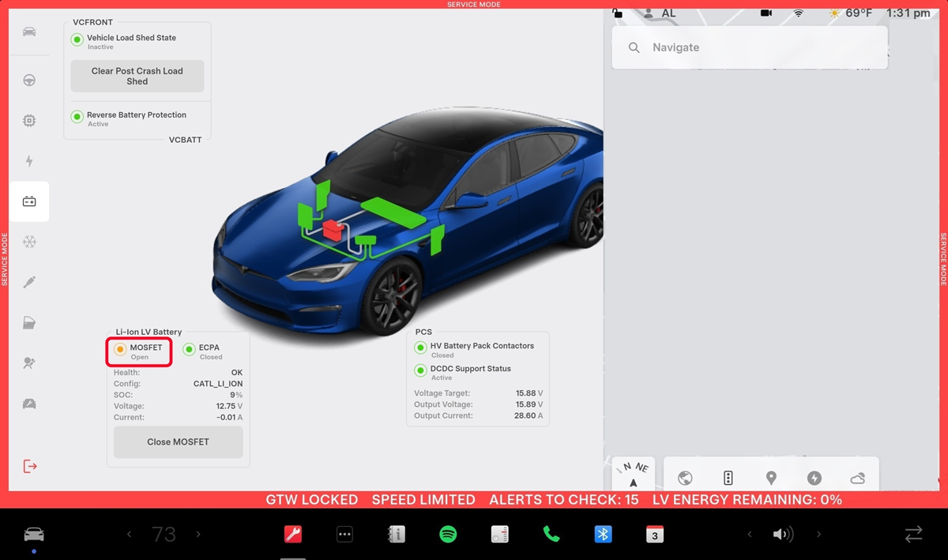Open Spotify from the bottom dock
Image resolution: width=948 pixels, height=560 pixels.
click(x=448, y=535)
